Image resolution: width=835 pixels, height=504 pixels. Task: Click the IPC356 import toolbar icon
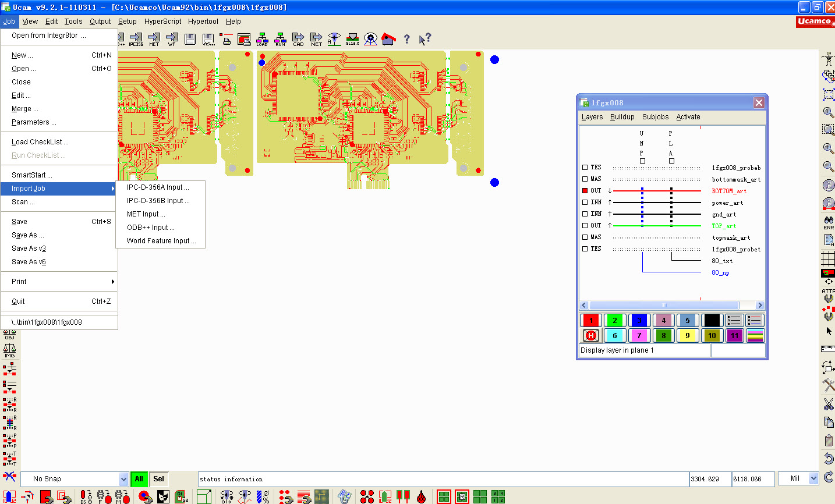click(136, 39)
